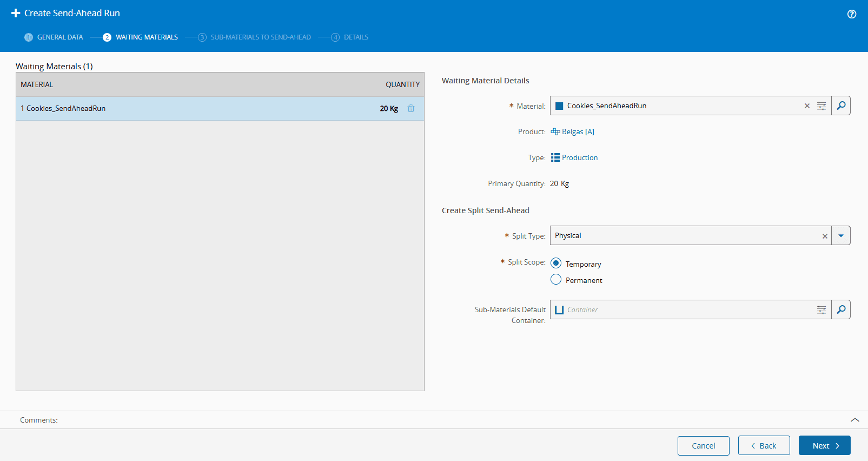Open Material field filter options icon
The width and height of the screenshot is (868, 461).
coord(821,106)
